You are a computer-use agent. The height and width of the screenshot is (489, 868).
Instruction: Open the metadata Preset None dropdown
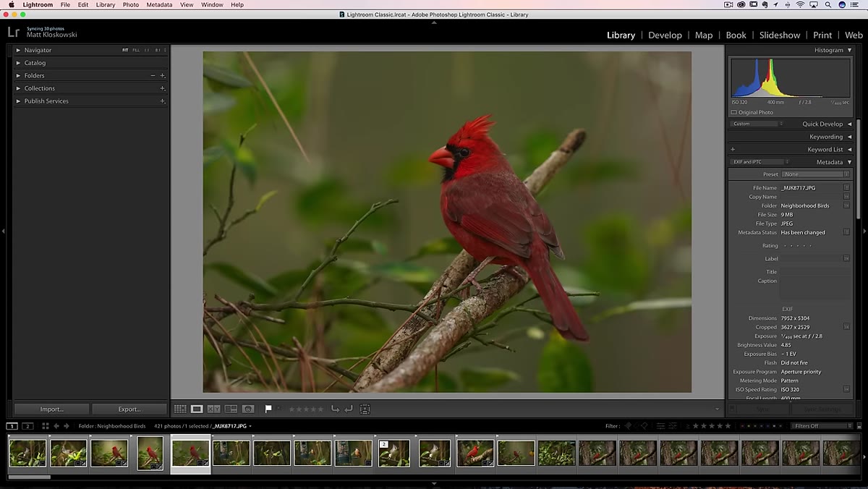click(x=816, y=174)
